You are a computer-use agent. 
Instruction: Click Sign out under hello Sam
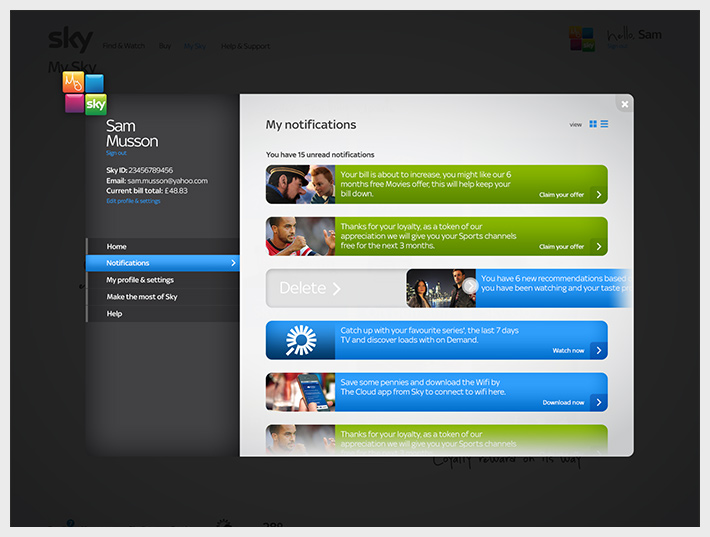tap(617, 46)
